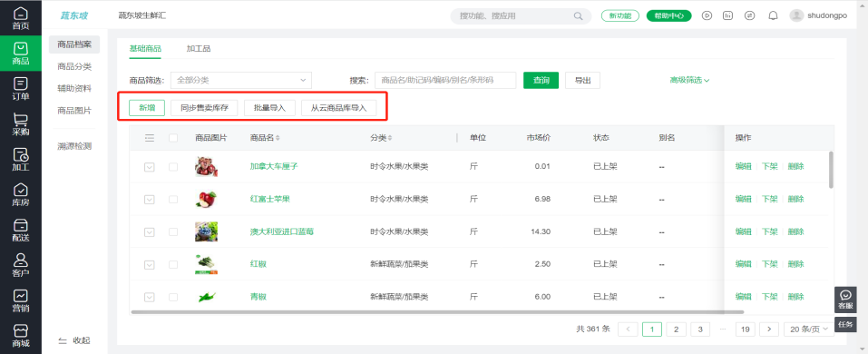Sort by 商品名 column sort icon
The height and width of the screenshot is (354, 868).
(x=278, y=138)
